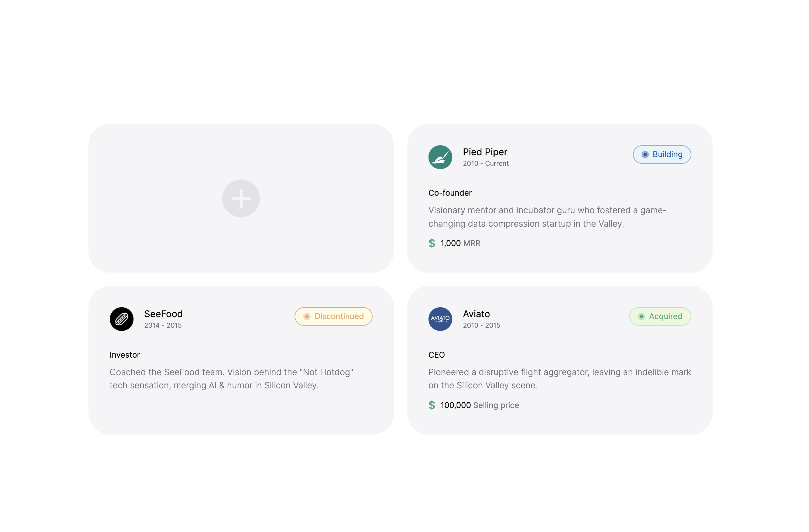This screenshot has height=532, width=809.
Task: Click the green dot in Acquired badge
Action: point(641,316)
